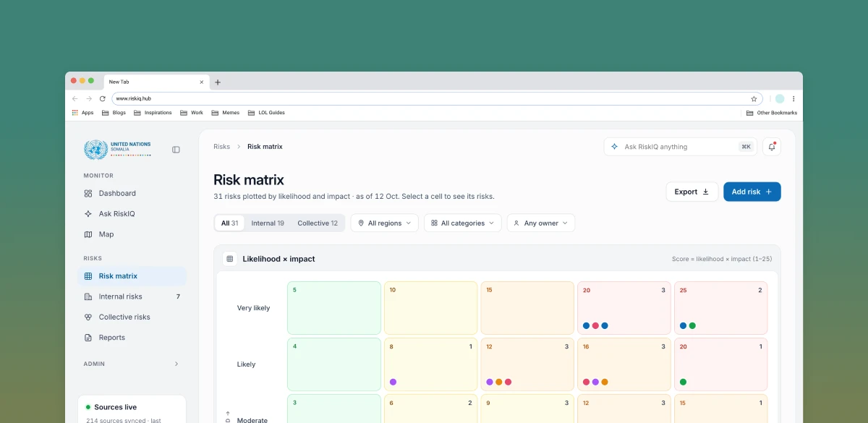The image size is (868, 423).
Task: Click the sparkle icon in Ask RiskIQ search
Action: [615, 147]
